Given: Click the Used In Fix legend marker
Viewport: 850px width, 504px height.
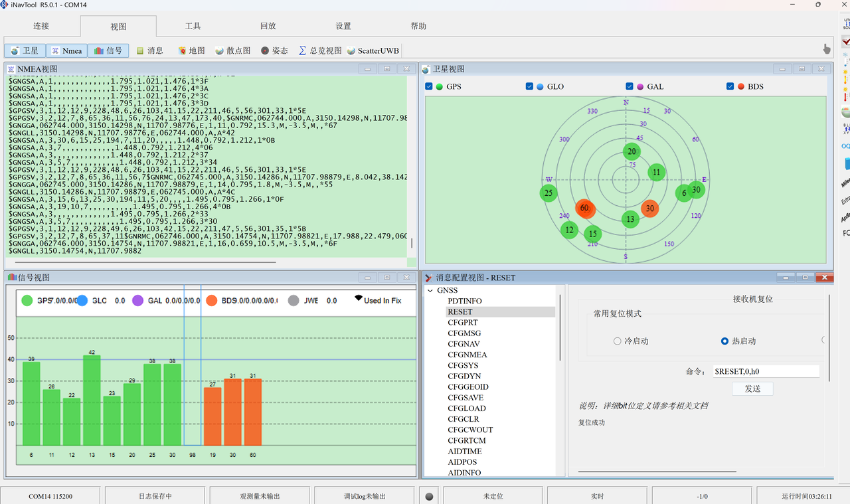Looking at the screenshot, I should click(358, 299).
